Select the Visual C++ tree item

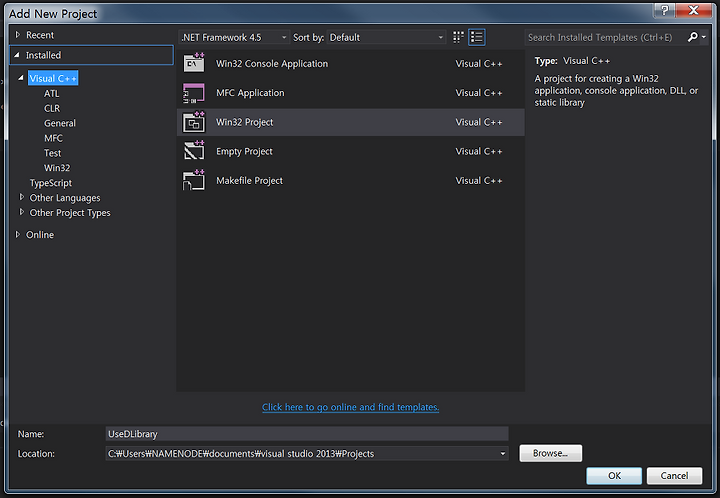[x=53, y=78]
